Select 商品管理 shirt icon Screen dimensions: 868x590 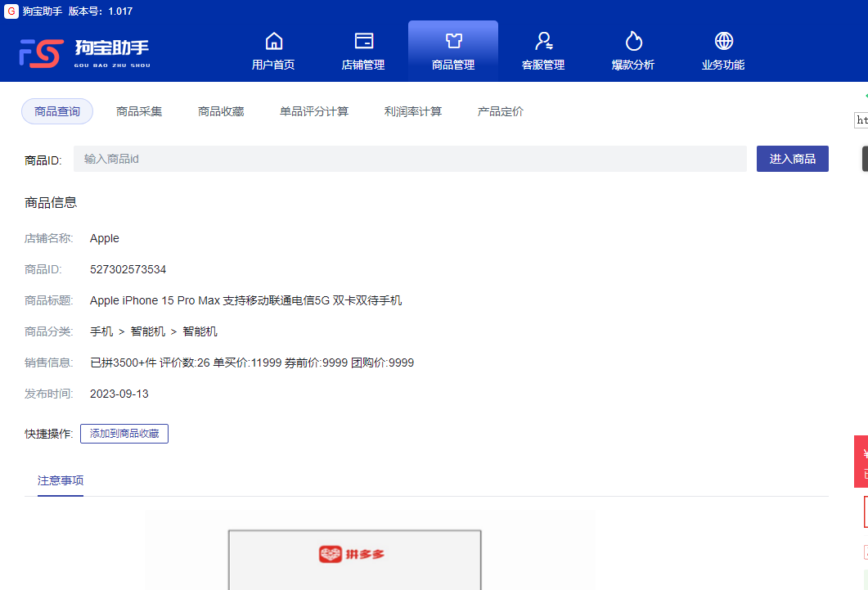[x=453, y=41]
